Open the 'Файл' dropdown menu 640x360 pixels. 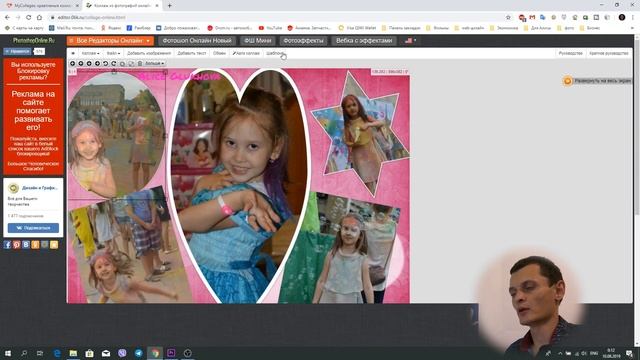pos(113,53)
